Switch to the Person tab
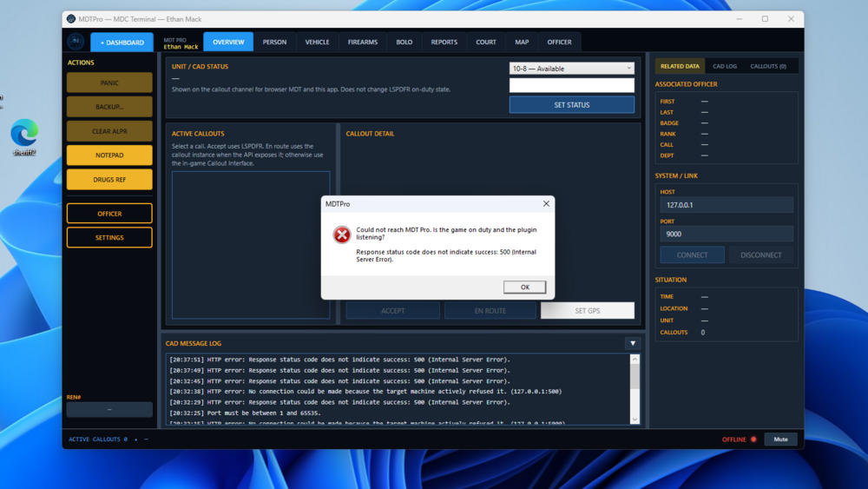This screenshot has width=868, height=489. [x=274, y=42]
